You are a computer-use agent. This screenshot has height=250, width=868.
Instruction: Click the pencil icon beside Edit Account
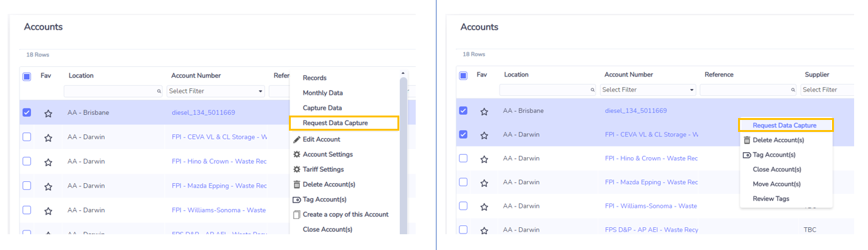point(296,140)
